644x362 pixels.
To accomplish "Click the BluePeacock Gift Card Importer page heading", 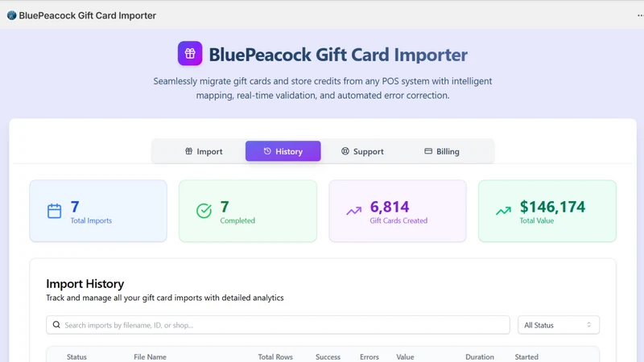I will (338, 55).
